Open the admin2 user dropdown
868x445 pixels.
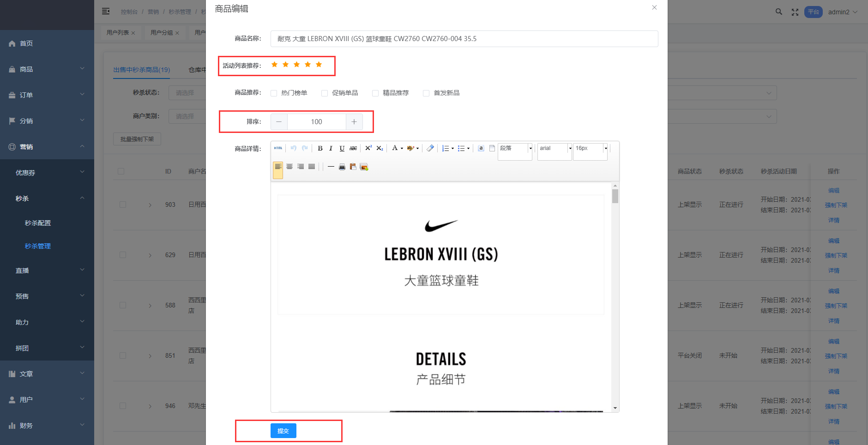click(x=843, y=12)
